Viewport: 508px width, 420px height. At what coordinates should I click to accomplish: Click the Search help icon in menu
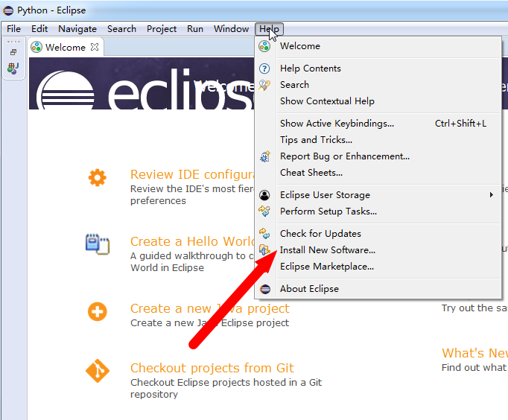pyautogui.click(x=264, y=85)
